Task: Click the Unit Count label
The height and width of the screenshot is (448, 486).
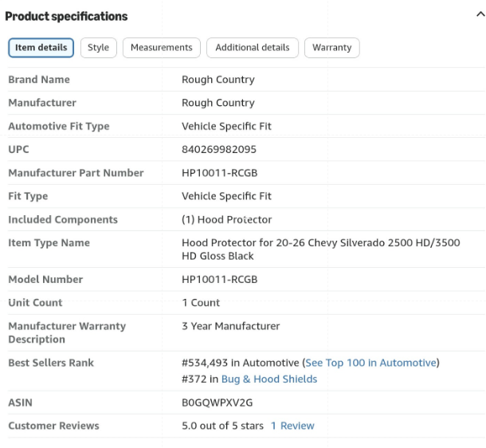Action: point(35,303)
